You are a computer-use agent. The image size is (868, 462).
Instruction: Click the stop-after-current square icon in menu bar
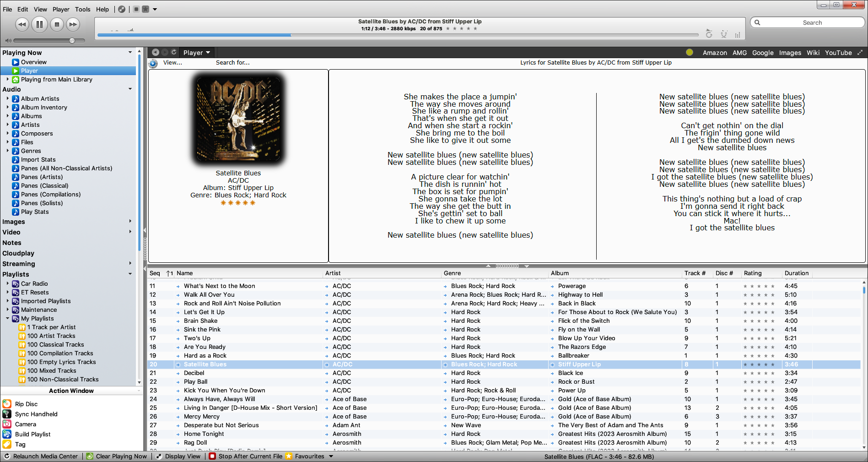coord(136,9)
